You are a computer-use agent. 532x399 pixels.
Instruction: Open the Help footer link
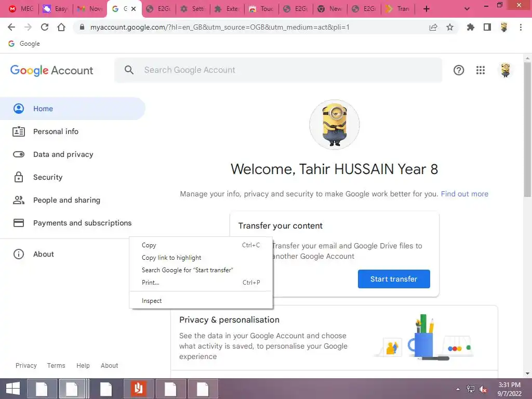click(x=83, y=365)
